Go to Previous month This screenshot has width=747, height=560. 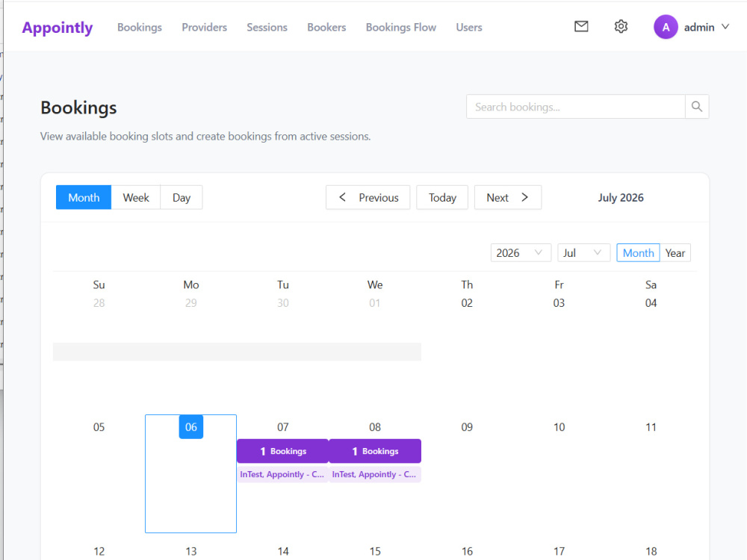coord(368,197)
